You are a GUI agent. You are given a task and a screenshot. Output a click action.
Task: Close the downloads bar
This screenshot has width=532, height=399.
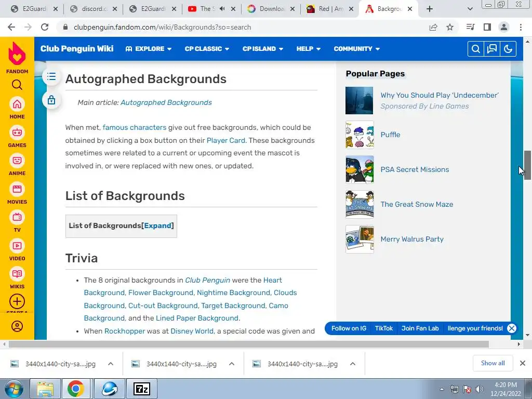523,363
